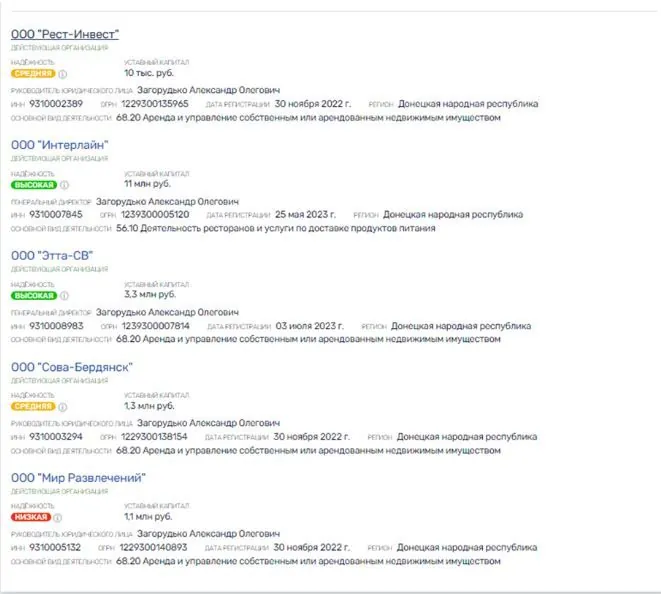Click the ВЫСОКАЯ badge under Интерлайн

(x=34, y=185)
